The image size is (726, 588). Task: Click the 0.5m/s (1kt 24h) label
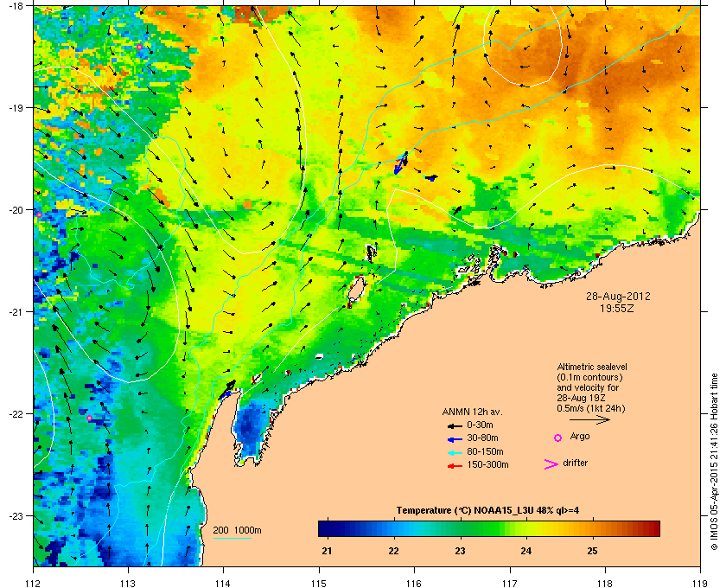(x=591, y=409)
